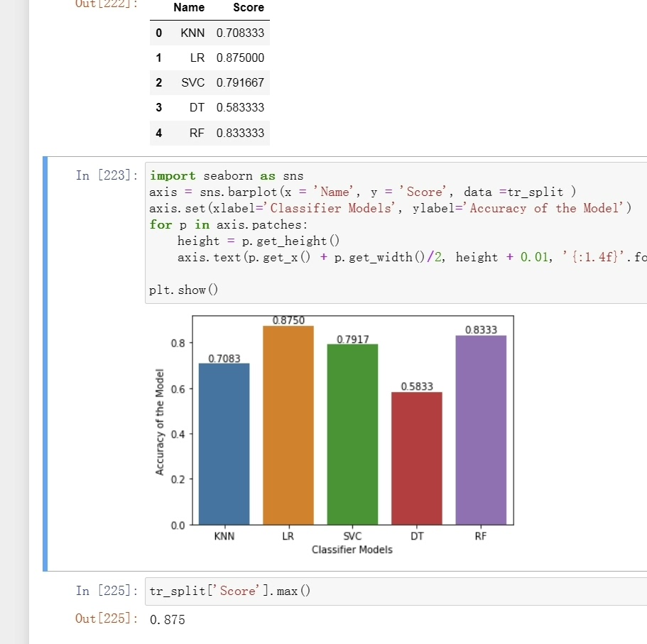
Task: Click the Accuracy of the Model axis label
Action: 160,422
